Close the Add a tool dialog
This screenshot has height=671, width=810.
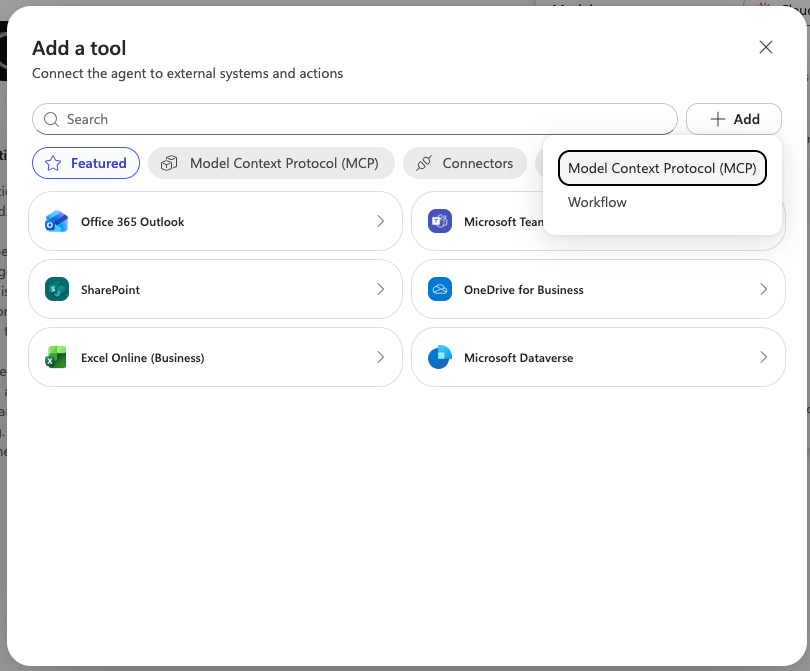click(x=766, y=47)
